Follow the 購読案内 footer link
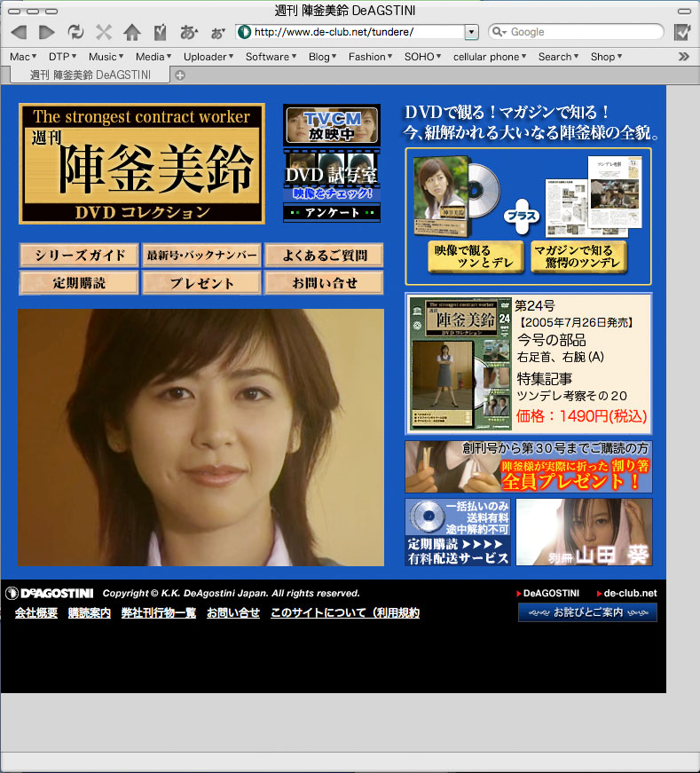Screen dimensions: 700x773 (x=90, y=612)
